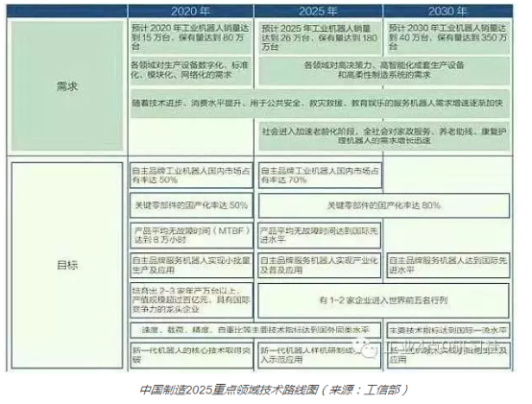Select the 2025年 column header
The height and width of the screenshot is (404, 532).
(x=318, y=12)
